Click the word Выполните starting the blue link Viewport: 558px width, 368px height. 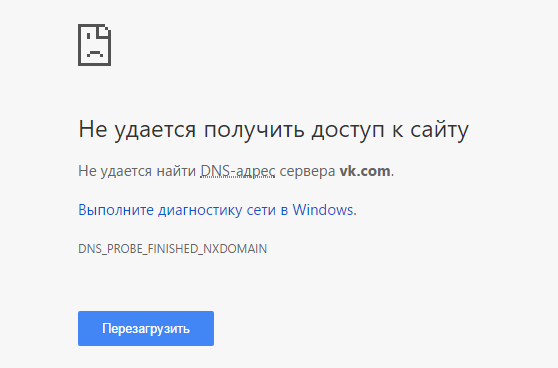pyautogui.click(x=116, y=210)
